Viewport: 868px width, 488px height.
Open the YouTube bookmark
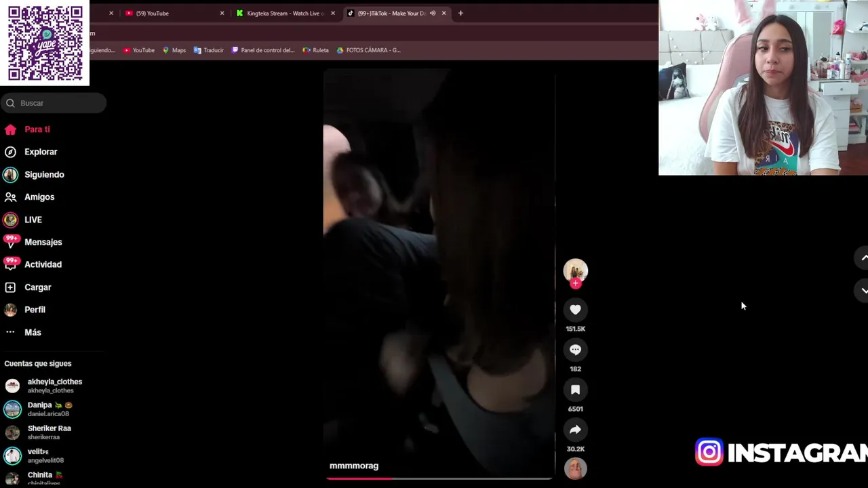tap(139, 50)
